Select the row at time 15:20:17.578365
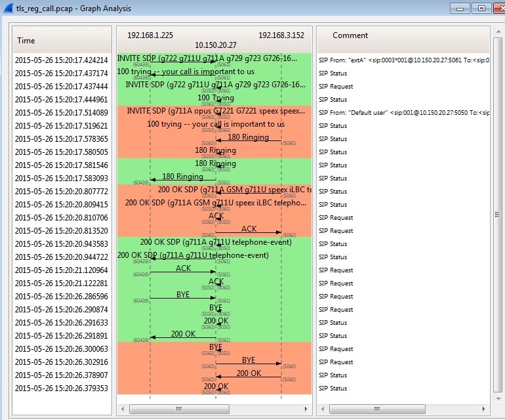The image size is (505, 420). [x=61, y=139]
